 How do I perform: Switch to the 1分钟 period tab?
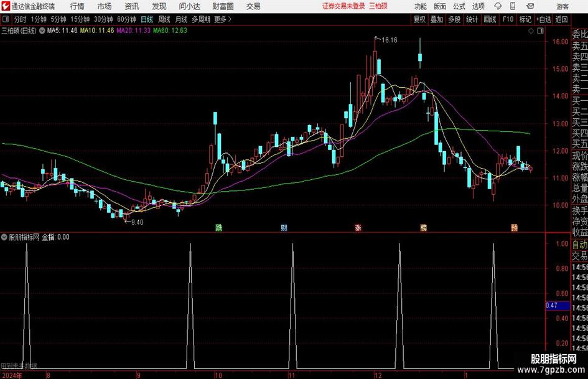coord(39,19)
